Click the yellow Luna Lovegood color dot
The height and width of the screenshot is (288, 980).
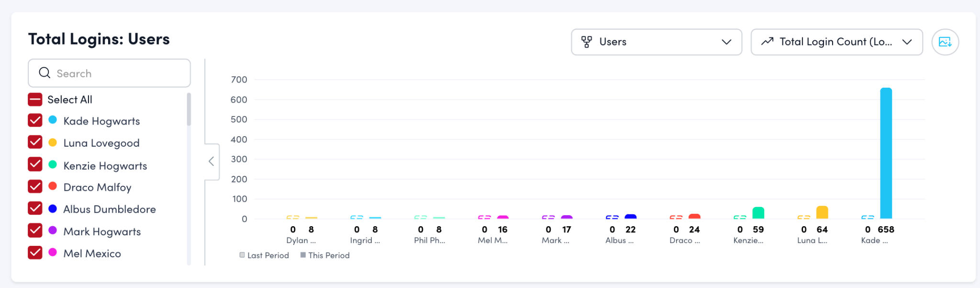coord(53,142)
